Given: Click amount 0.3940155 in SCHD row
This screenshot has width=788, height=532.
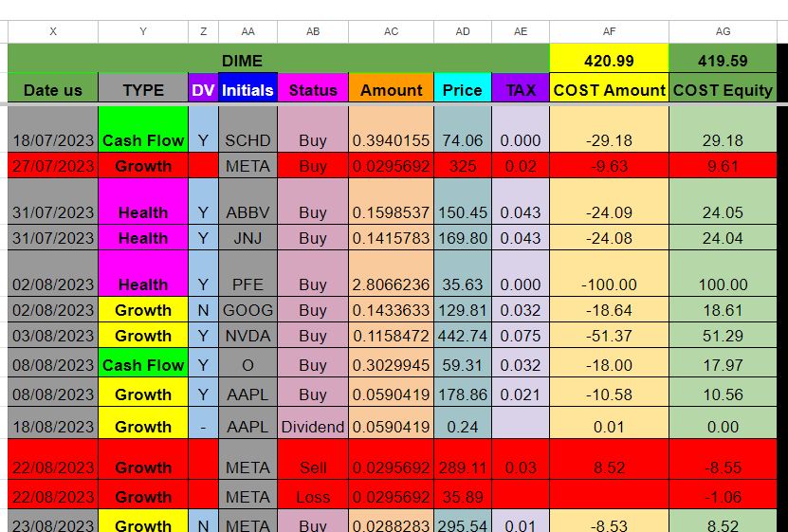Looking at the screenshot, I should click(391, 129).
